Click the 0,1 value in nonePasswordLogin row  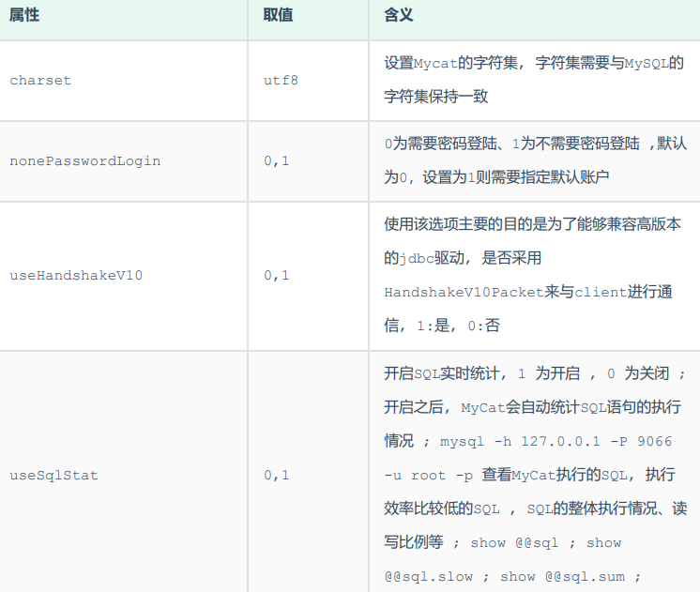[x=277, y=161]
